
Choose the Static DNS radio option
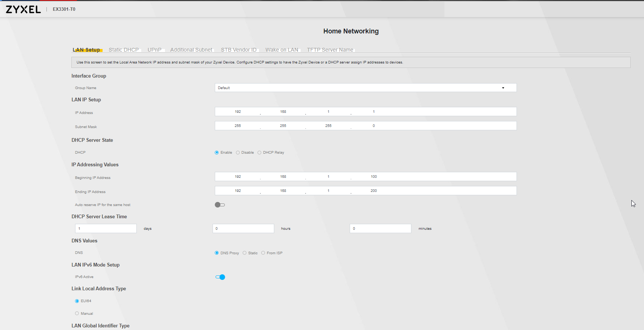pyautogui.click(x=245, y=253)
